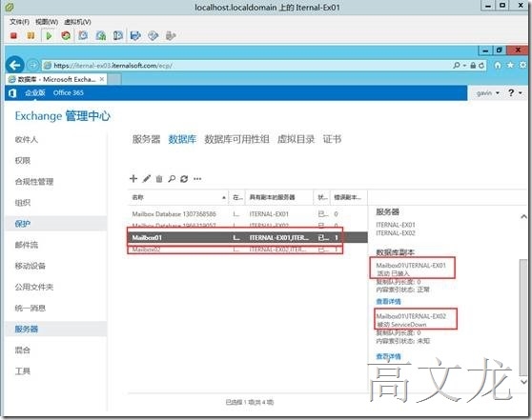Screen dimensions: 532x420
Task: Open more options ellipsis in database toolbar
Action: coord(197,179)
